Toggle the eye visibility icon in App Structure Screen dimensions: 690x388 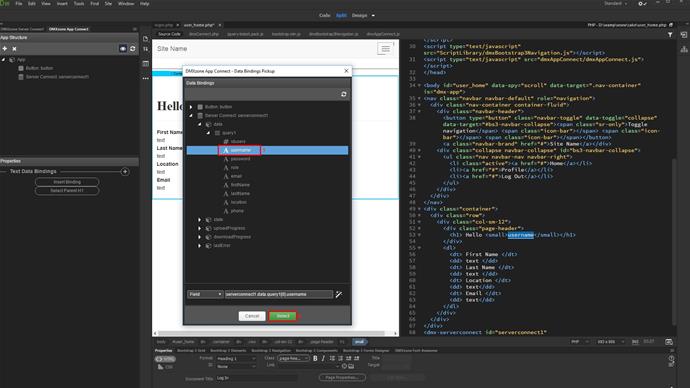[x=123, y=48]
